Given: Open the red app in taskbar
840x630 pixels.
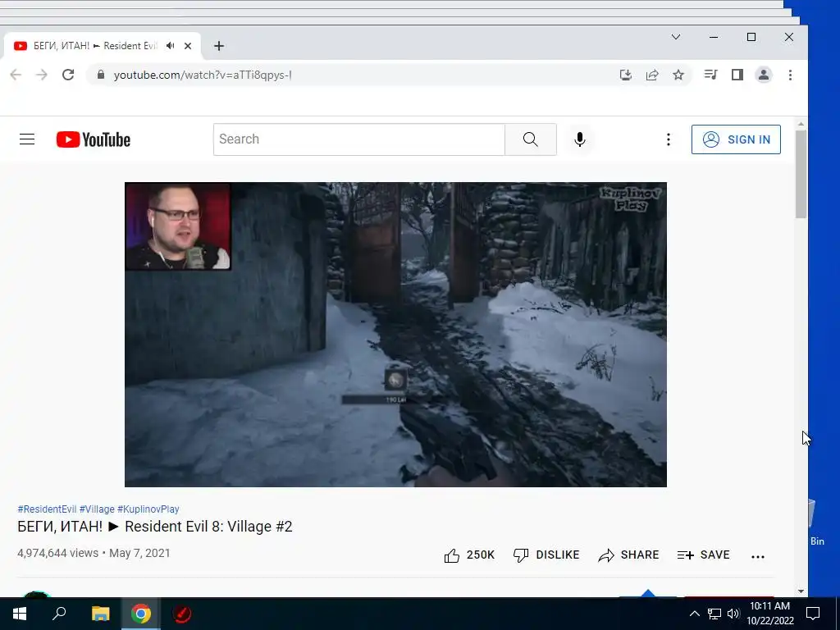Looking at the screenshot, I should click(x=181, y=614).
